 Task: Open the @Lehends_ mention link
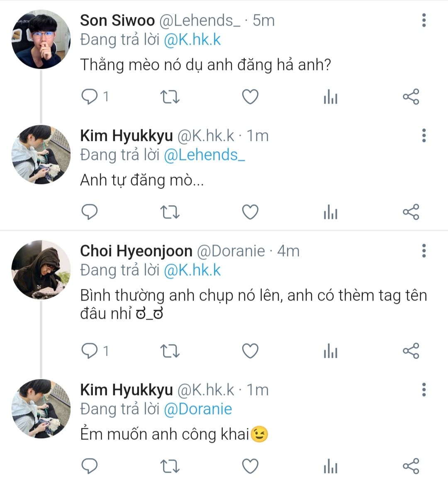[204, 155]
